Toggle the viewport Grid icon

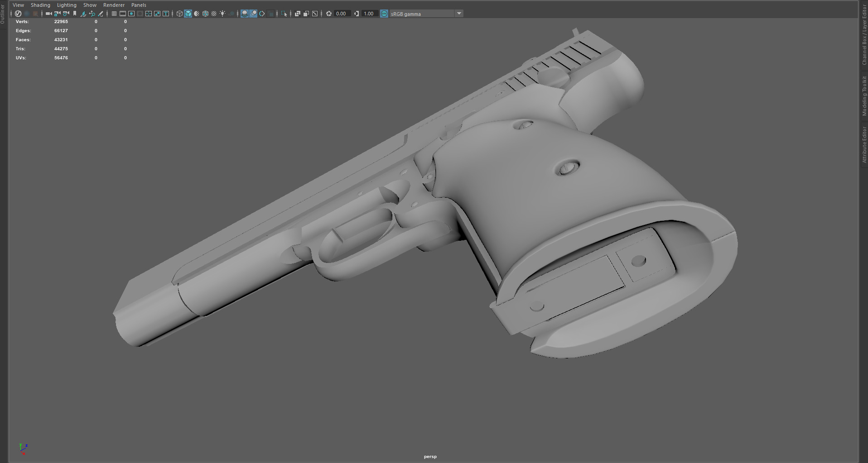pos(114,14)
